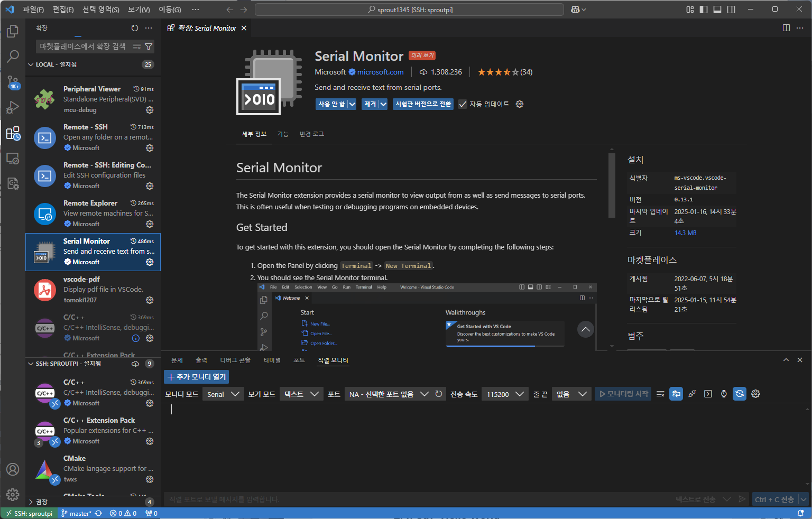812x519 pixels.
Task: Open the gear next to 자동 업데이트
Action: coord(520,104)
